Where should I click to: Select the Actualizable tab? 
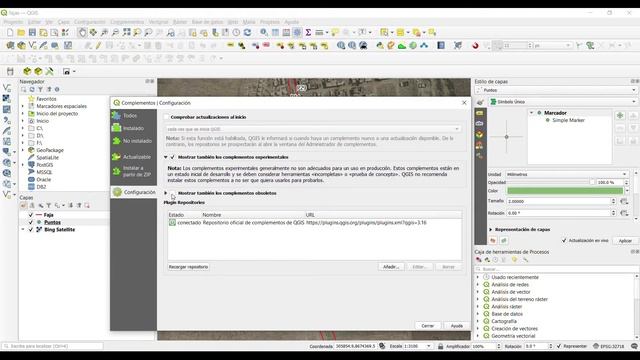point(133,157)
